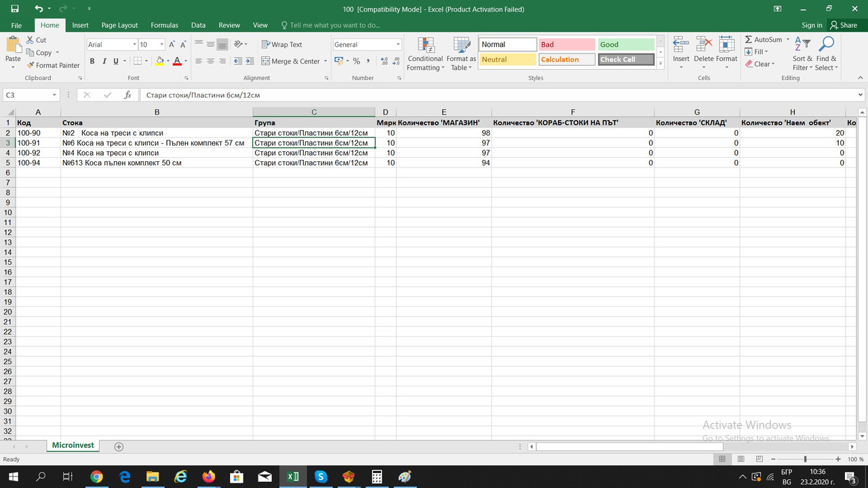Open the Sort & Filter menu

point(802,54)
